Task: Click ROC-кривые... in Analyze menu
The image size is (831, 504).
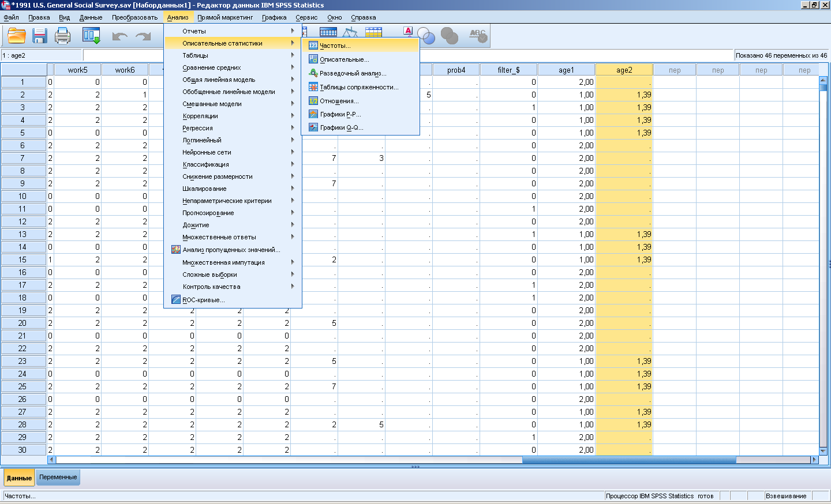Action: pos(233,300)
